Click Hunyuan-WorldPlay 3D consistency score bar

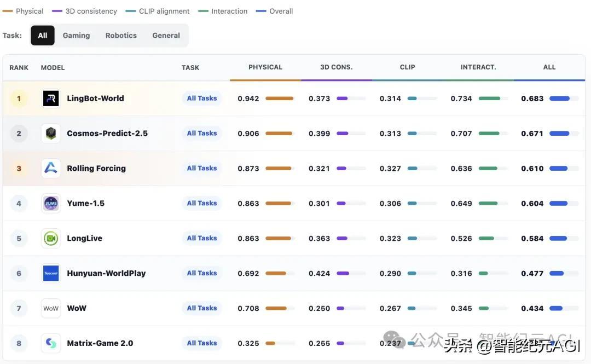click(351, 274)
